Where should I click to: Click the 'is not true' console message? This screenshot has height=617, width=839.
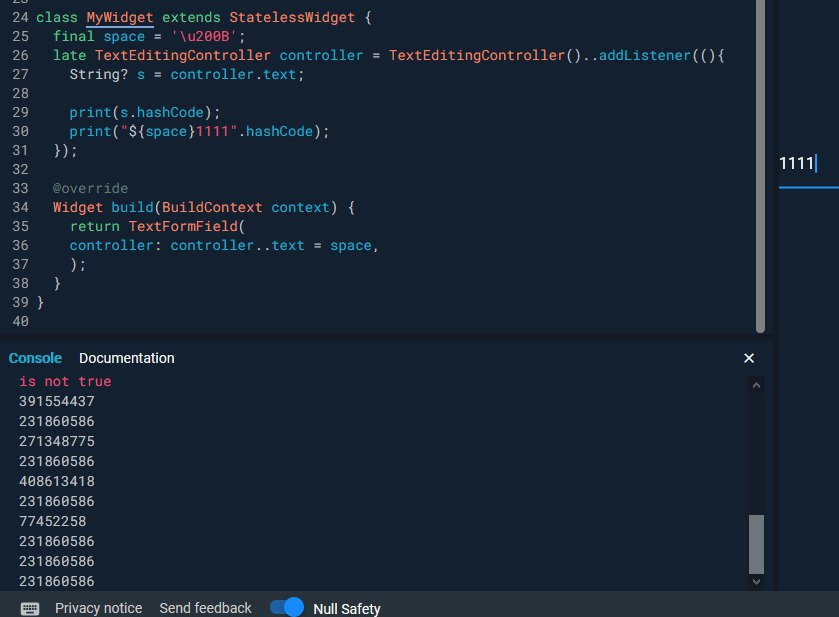65,382
